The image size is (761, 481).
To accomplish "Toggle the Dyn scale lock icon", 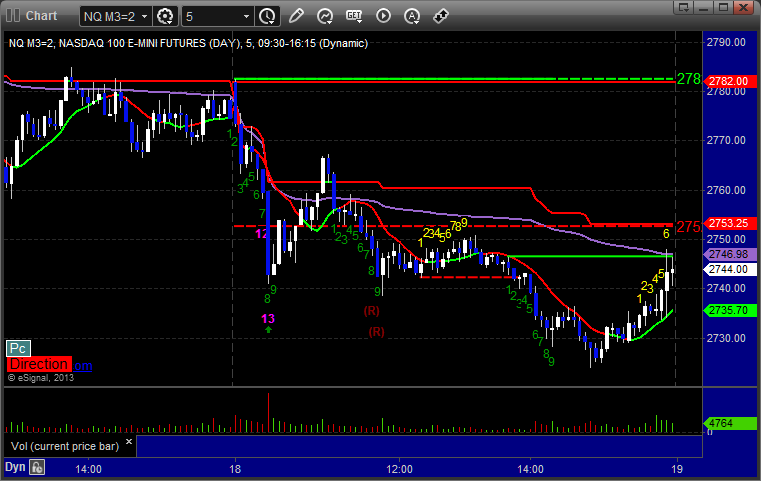I will pos(37,466).
